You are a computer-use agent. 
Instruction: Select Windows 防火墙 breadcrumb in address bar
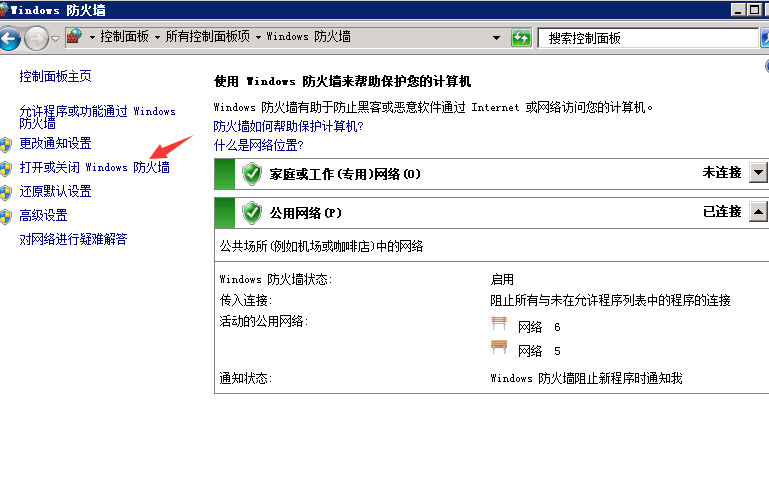[308, 36]
